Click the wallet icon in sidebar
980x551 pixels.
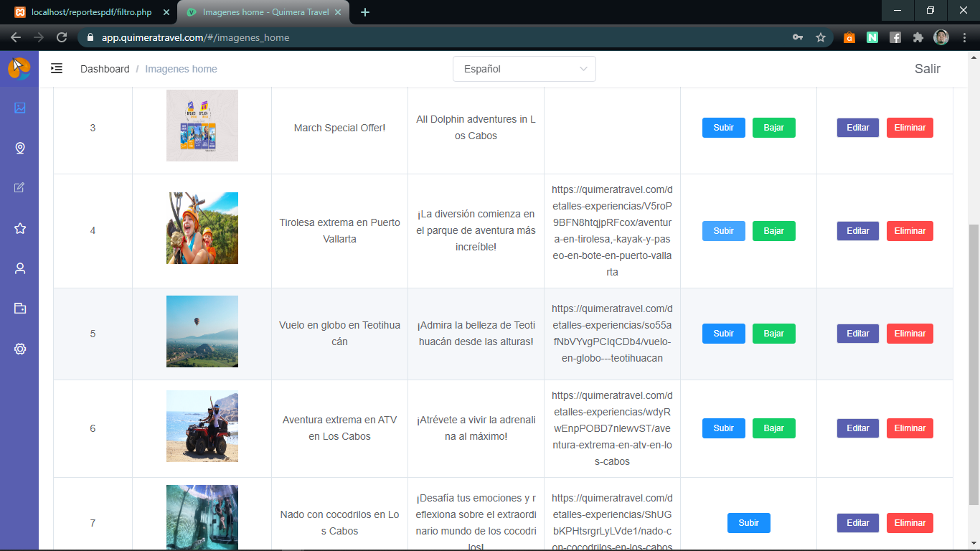click(x=19, y=309)
